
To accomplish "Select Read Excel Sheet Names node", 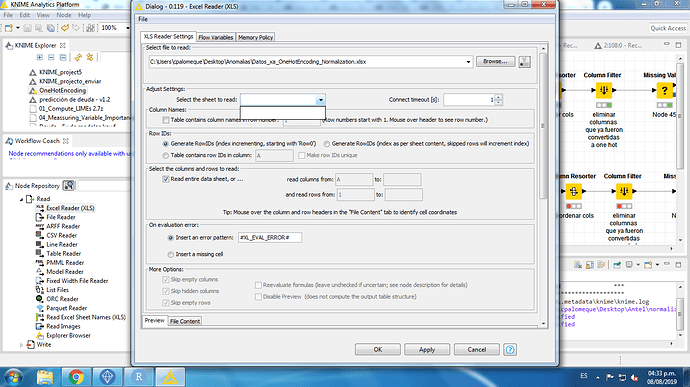I will coord(86,317).
